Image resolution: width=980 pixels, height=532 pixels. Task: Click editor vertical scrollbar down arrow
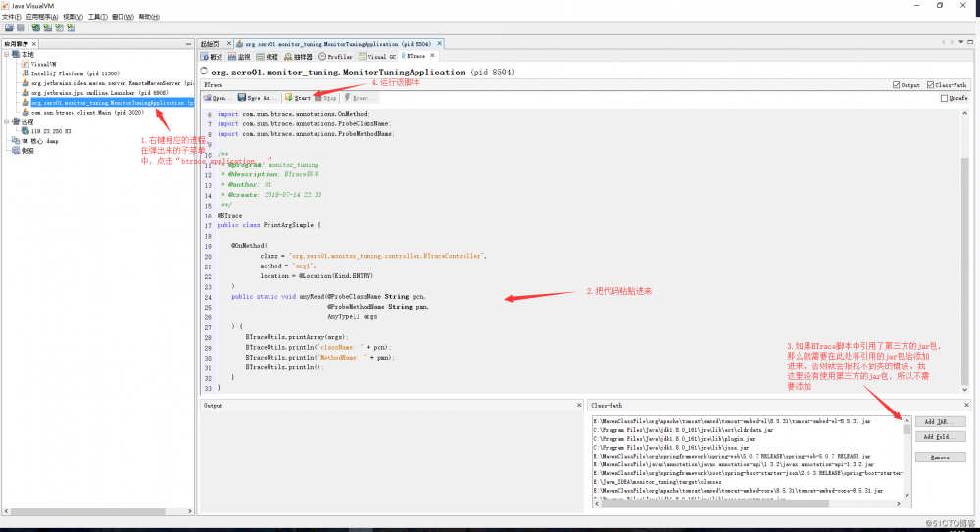point(965,390)
